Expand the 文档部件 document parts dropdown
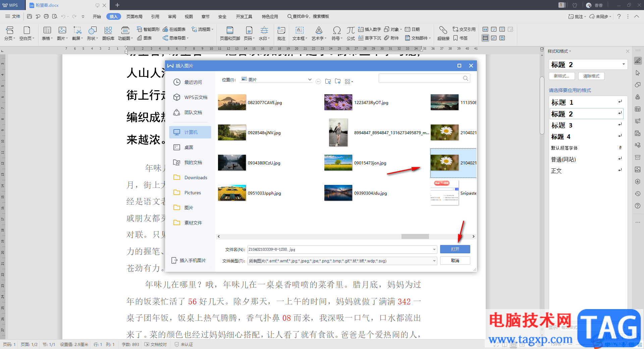This screenshot has width=644, height=349. coord(430,38)
